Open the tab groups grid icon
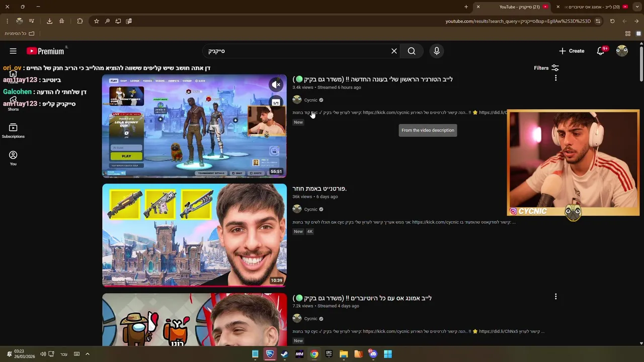 [628, 34]
